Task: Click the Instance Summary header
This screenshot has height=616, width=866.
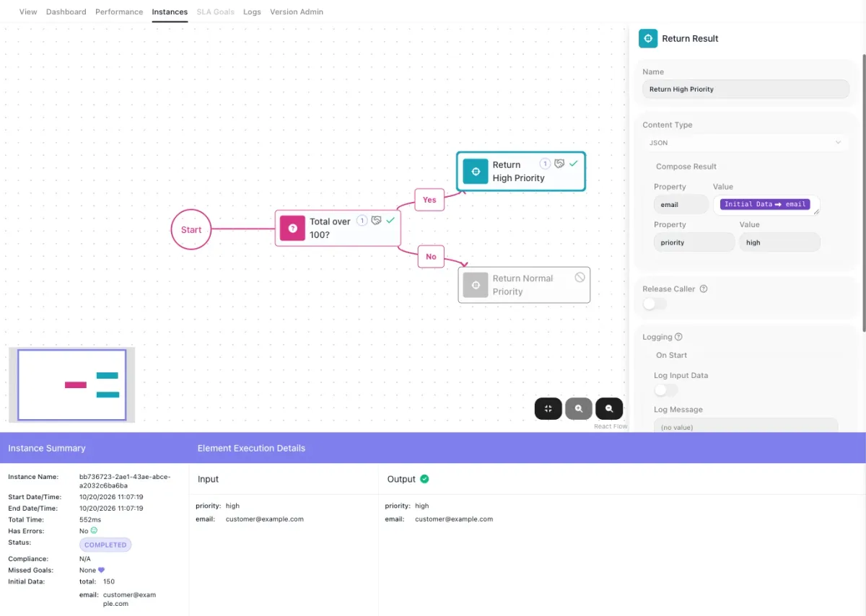Action: click(47, 448)
